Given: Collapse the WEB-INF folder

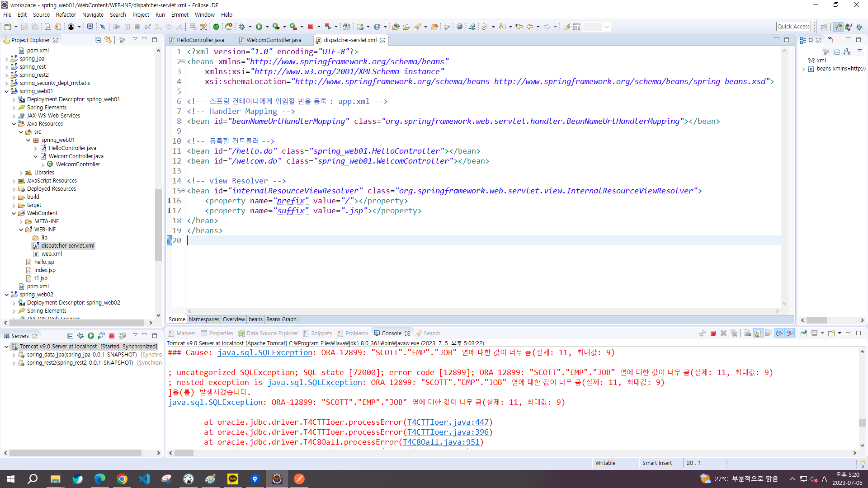Looking at the screenshot, I should [x=21, y=230].
